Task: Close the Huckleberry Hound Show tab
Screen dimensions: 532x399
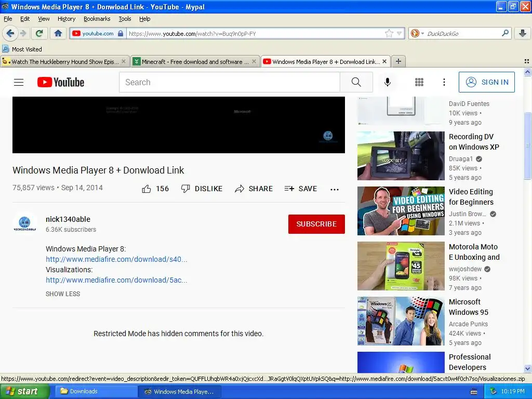Action: pos(124,61)
